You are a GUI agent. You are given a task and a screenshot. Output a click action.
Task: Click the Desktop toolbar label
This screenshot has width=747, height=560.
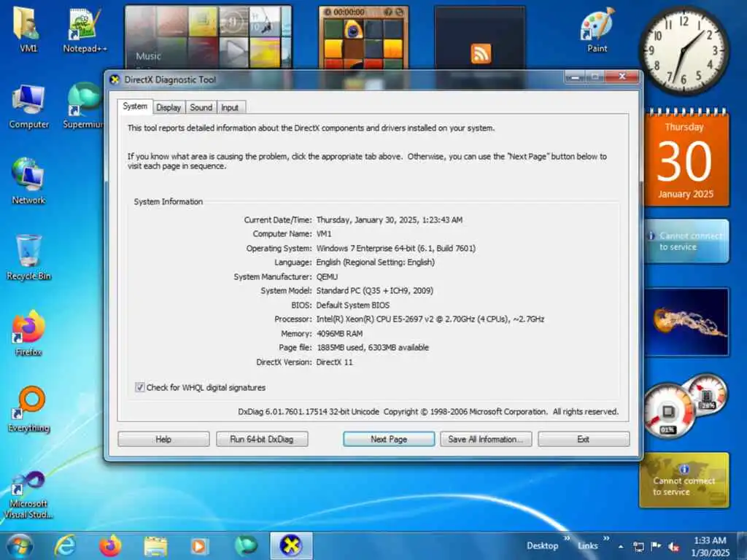542,546
